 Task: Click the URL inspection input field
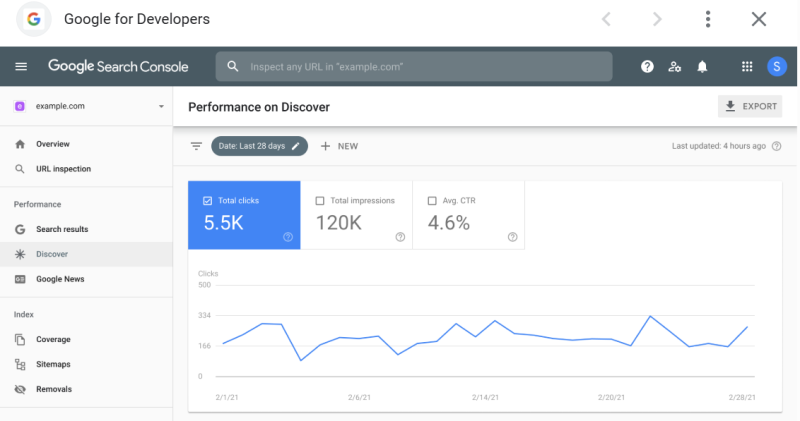coord(414,66)
